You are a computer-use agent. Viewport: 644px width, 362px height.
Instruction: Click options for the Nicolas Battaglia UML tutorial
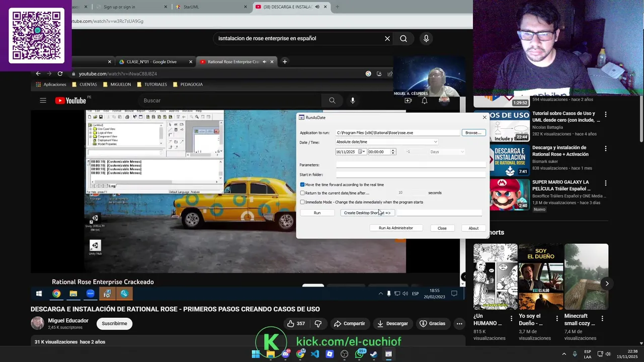[606, 115]
